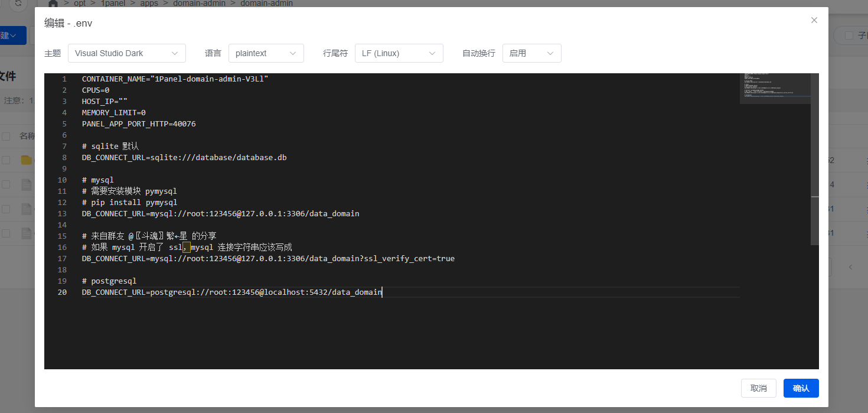Viewport: 868px width, 413px height.
Task: Toggle the checkbox beside the folder row
Action: pyautogui.click(x=6, y=160)
